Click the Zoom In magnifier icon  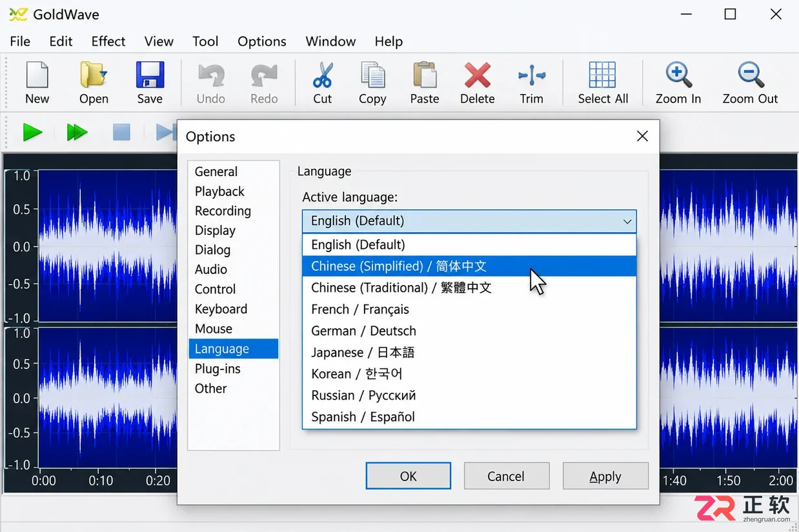(x=678, y=75)
